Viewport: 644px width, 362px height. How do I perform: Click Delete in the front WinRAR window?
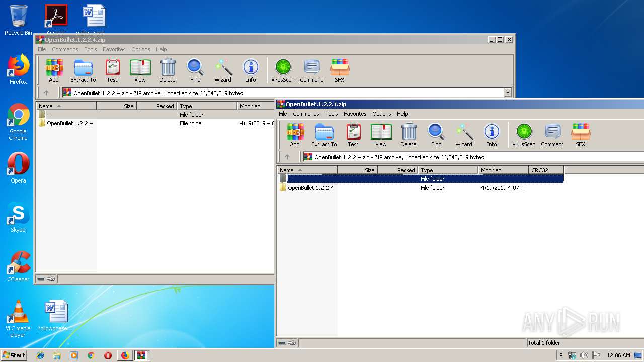point(408,136)
